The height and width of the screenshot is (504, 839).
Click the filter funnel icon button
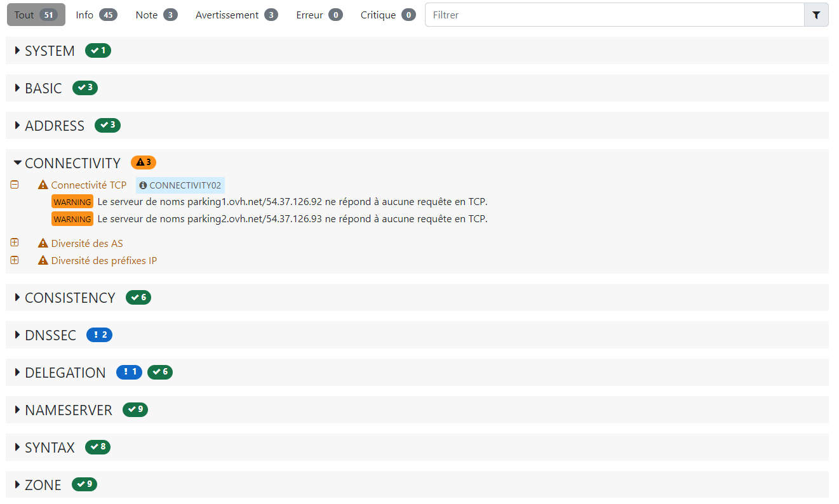tap(816, 15)
